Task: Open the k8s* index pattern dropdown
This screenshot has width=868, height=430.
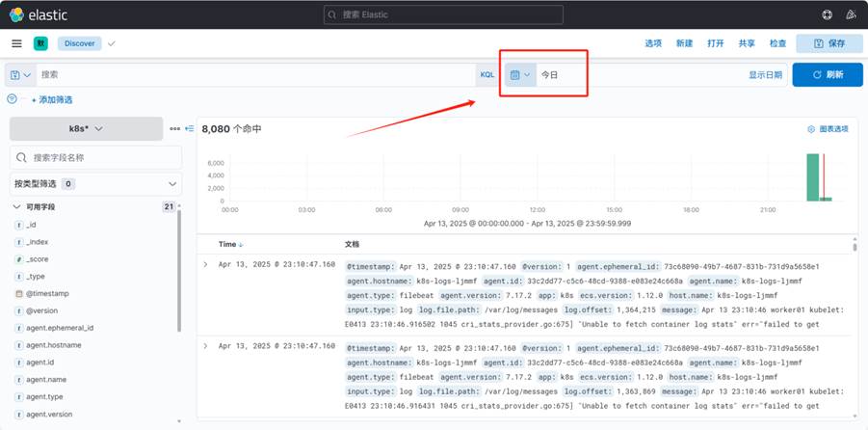Action: tap(87, 128)
